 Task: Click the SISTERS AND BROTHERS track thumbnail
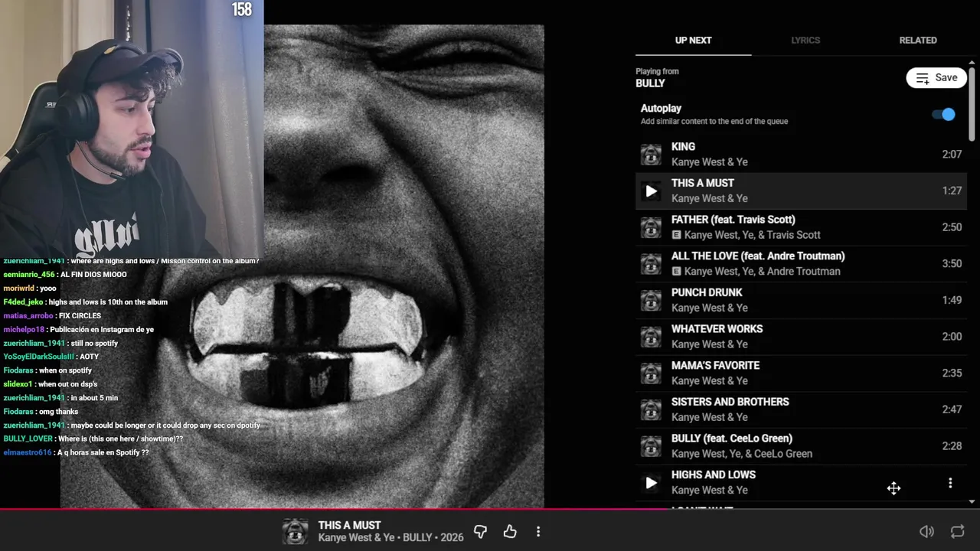pyautogui.click(x=651, y=409)
